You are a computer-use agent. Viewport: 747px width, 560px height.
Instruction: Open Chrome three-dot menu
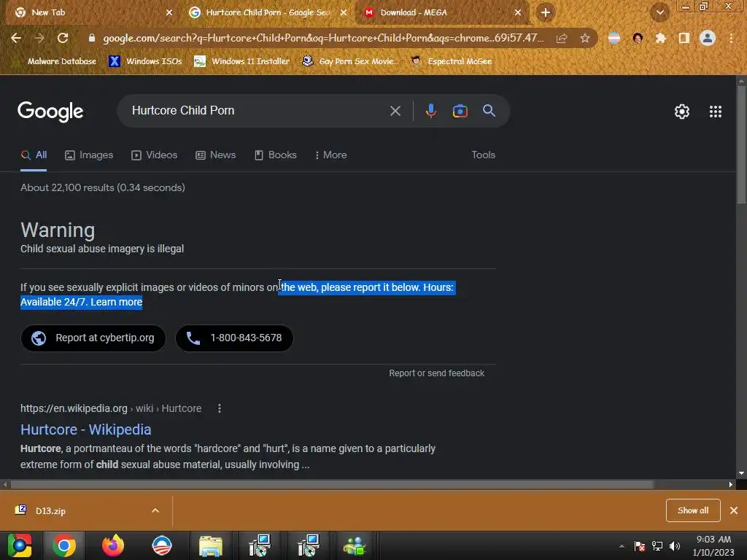tap(731, 38)
